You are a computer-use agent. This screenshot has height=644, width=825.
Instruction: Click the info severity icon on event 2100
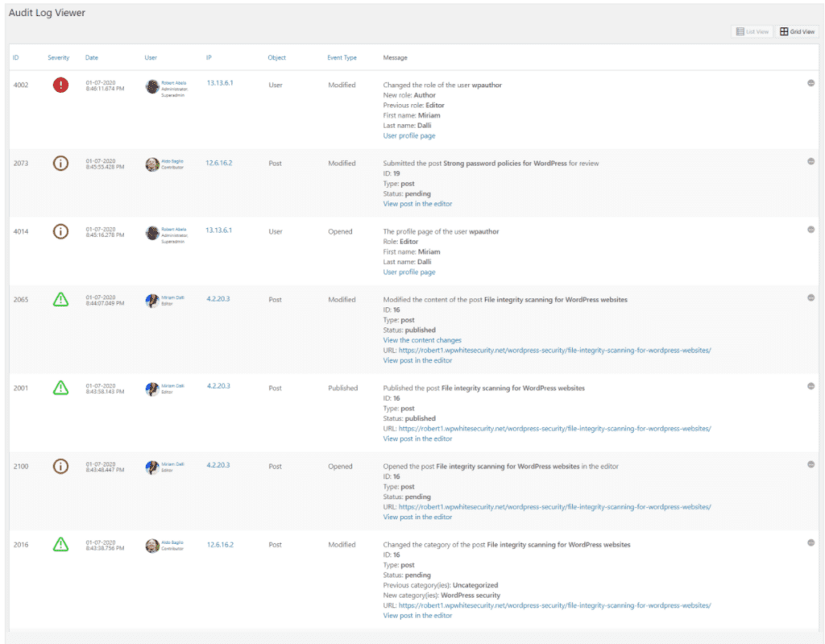[x=60, y=466]
